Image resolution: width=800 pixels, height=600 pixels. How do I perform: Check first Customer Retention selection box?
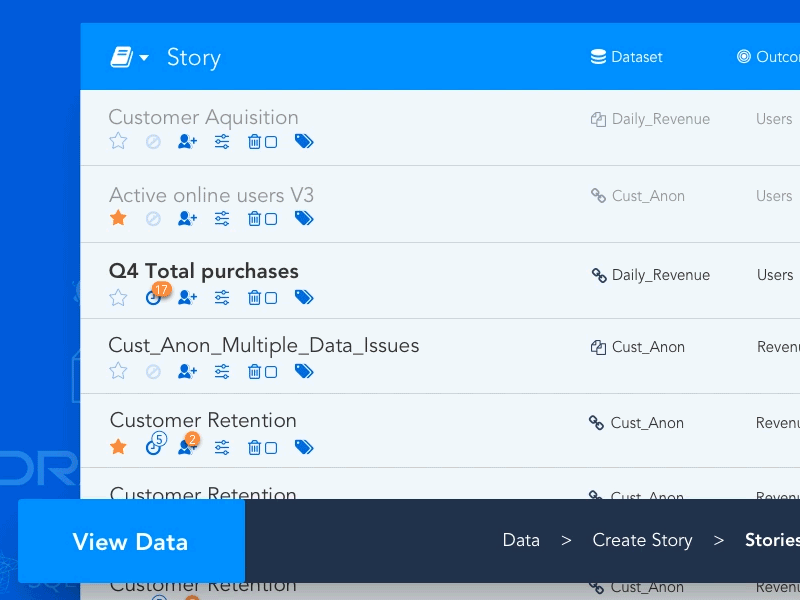click(271, 448)
